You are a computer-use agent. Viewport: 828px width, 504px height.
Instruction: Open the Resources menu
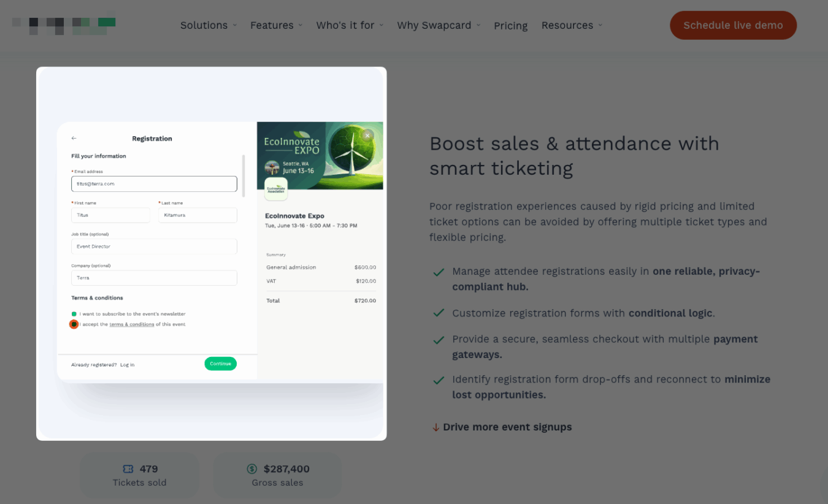[x=572, y=25]
